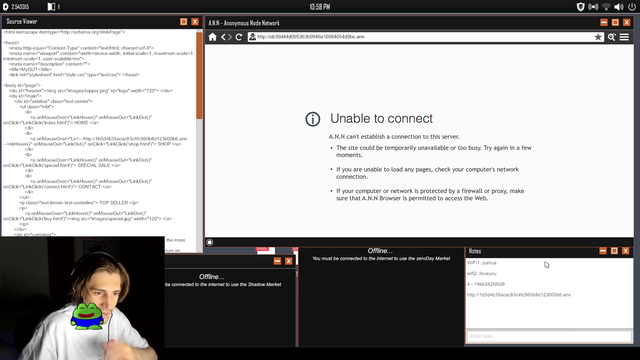Click the DOS coin balance icon

pyautogui.click(x=6, y=7)
